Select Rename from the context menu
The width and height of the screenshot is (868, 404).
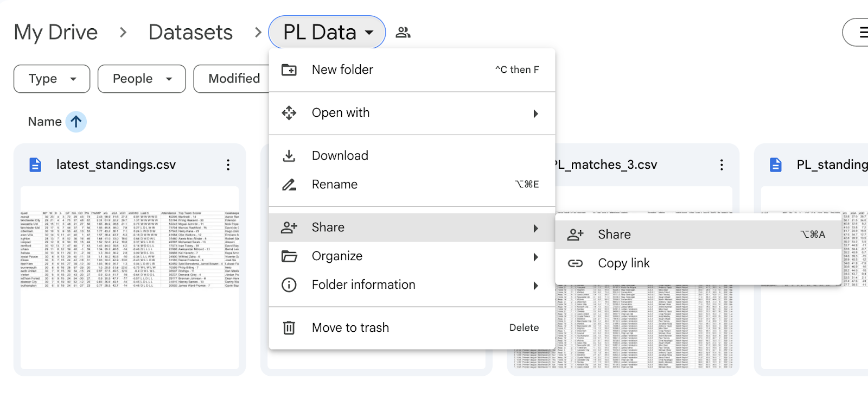334,185
